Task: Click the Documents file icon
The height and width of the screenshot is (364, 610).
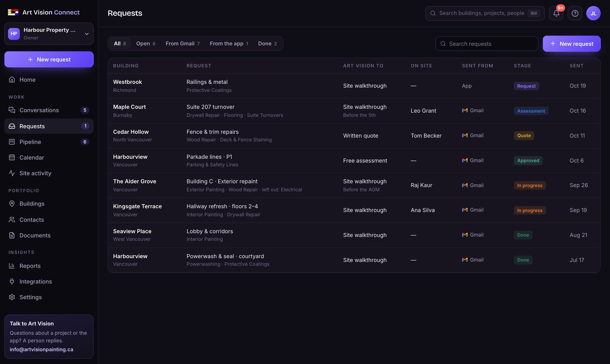Action: (12, 235)
